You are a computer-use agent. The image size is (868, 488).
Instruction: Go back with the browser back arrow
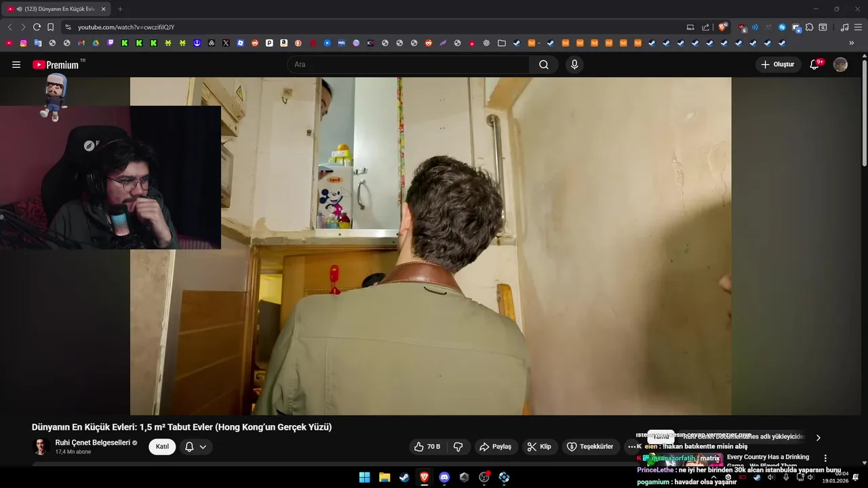point(9,27)
